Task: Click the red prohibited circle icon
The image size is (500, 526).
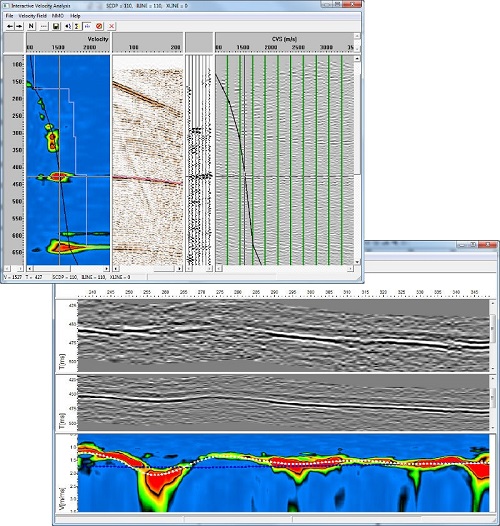Action: 99,26
